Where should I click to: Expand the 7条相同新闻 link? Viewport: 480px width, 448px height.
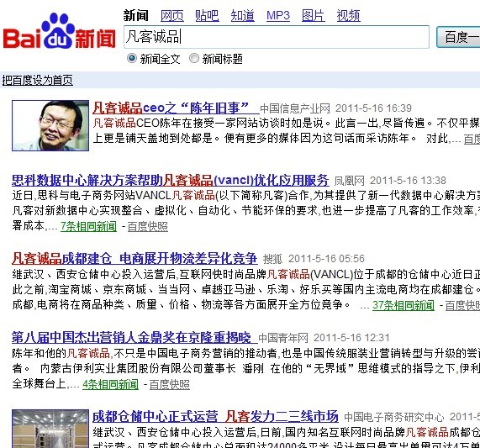pyautogui.click(x=88, y=227)
